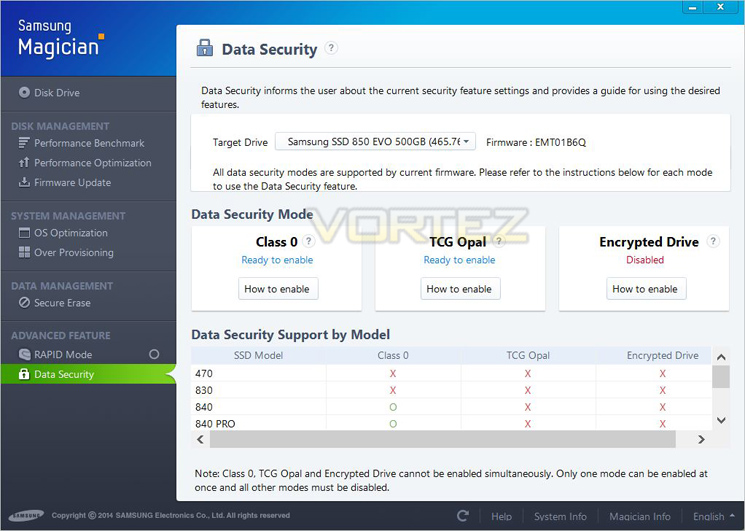Click the help icon beside Data Security title

click(x=331, y=48)
